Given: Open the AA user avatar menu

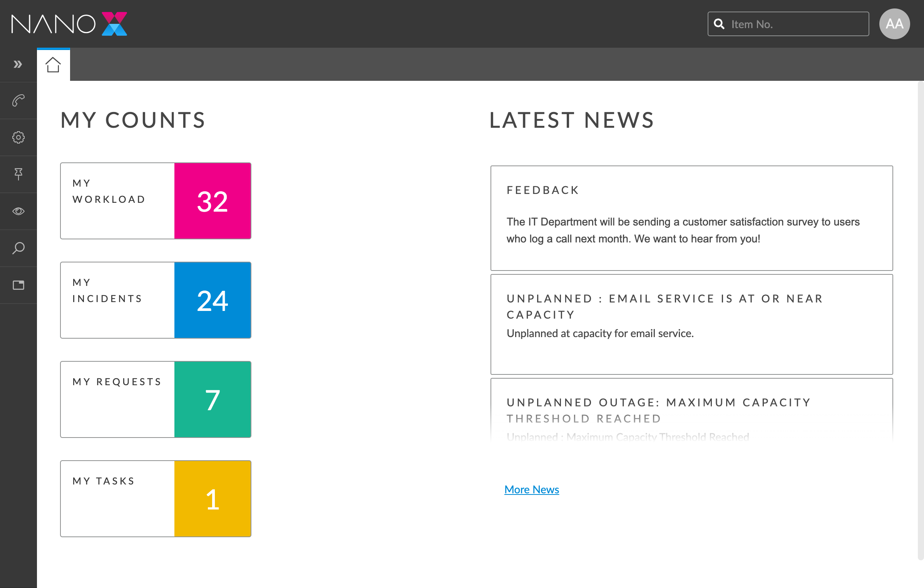Looking at the screenshot, I should (894, 24).
